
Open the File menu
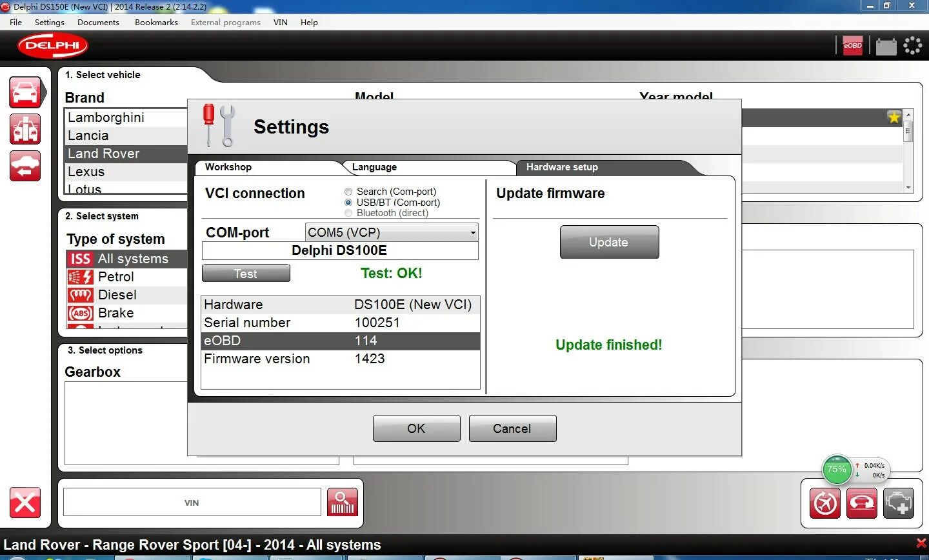point(16,22)
